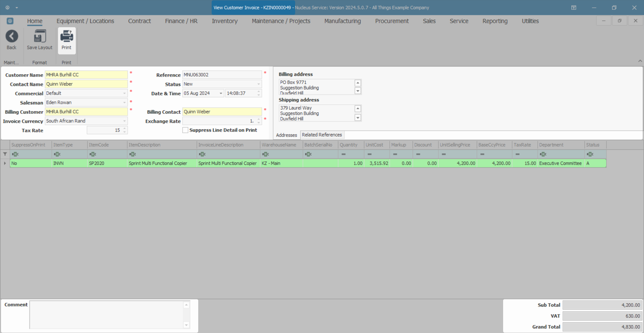Click the BatchSerialNo column filter icon
This screenshot has width=644, height=333.
tap(308, 154)
